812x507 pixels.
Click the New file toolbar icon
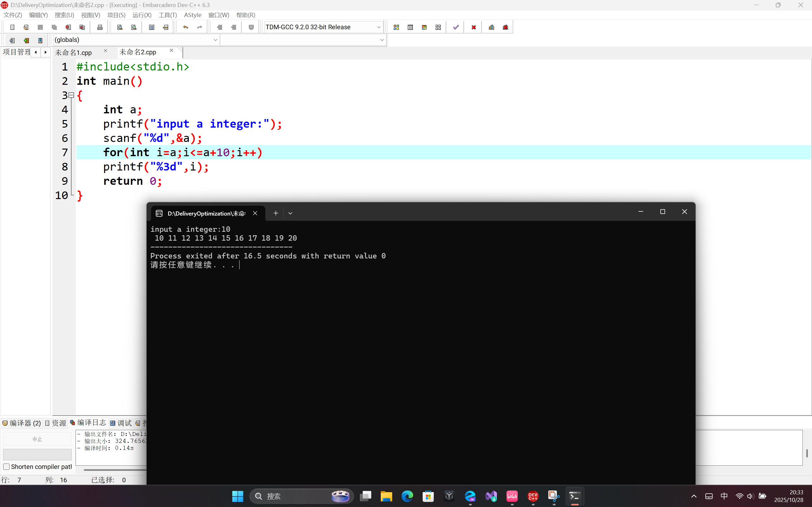click(12, 27)
